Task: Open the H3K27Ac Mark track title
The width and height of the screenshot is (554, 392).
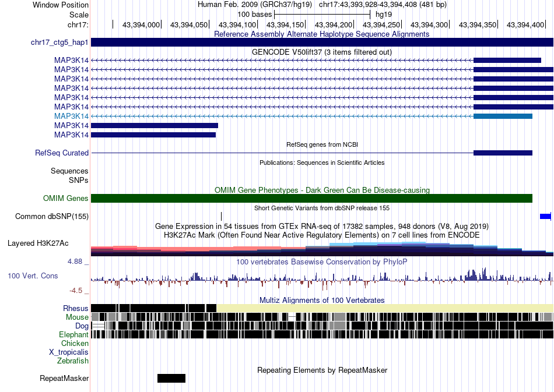Action: click(x=322, y=235)
